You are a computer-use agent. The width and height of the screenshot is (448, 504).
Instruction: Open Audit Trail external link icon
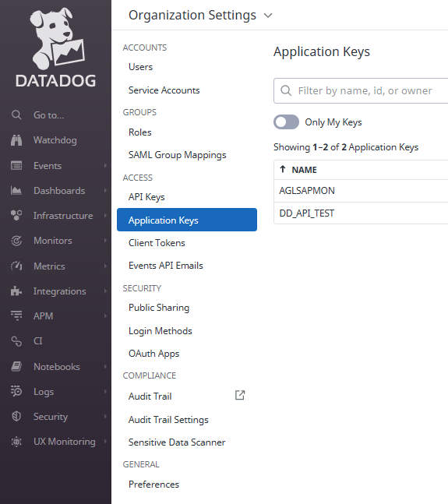[x=240, y=395]
